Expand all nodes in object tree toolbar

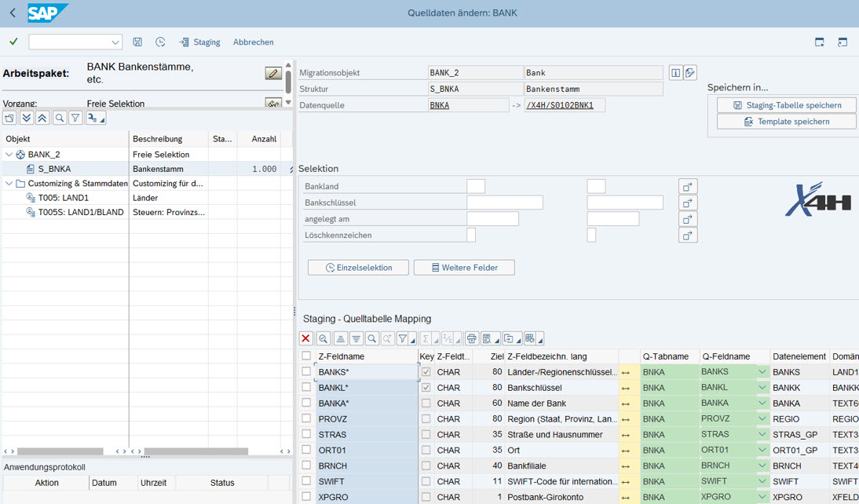click(26, 119)
